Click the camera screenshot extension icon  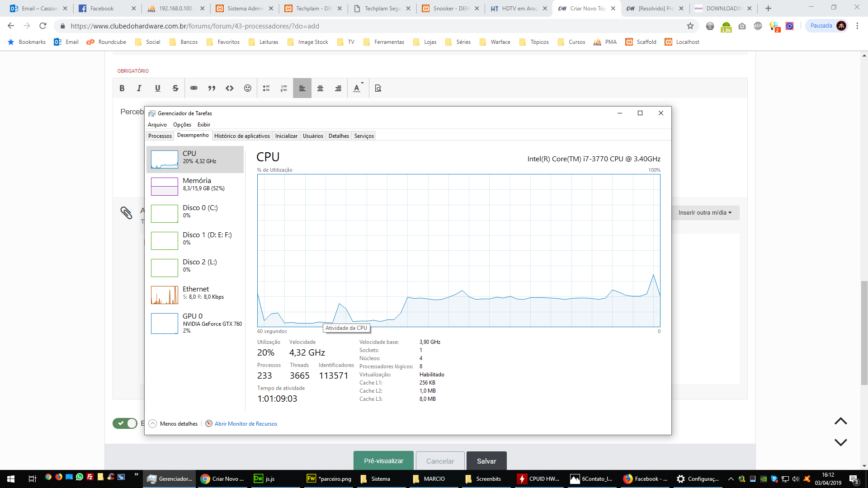[x=742, y=26]
